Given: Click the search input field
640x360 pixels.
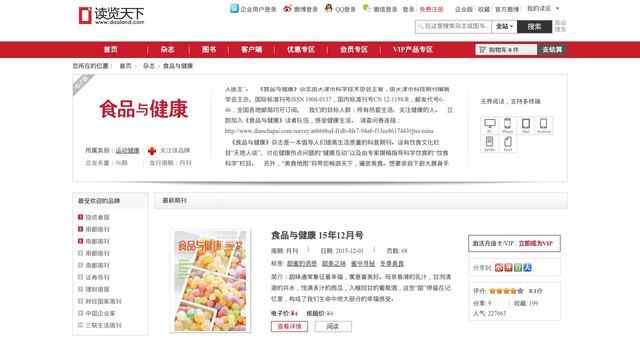Looking at the screenshot, I should click(453, 27).
